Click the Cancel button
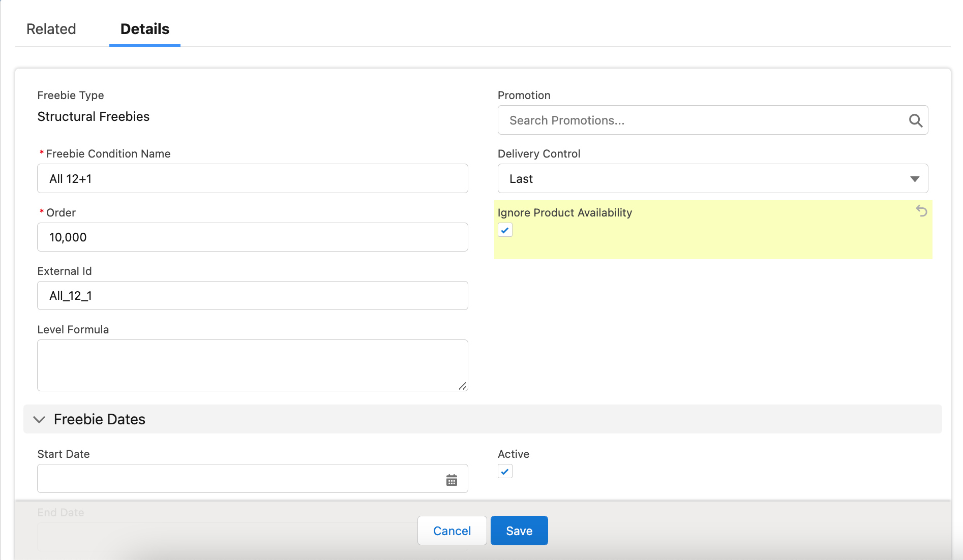 pos(452,531)
